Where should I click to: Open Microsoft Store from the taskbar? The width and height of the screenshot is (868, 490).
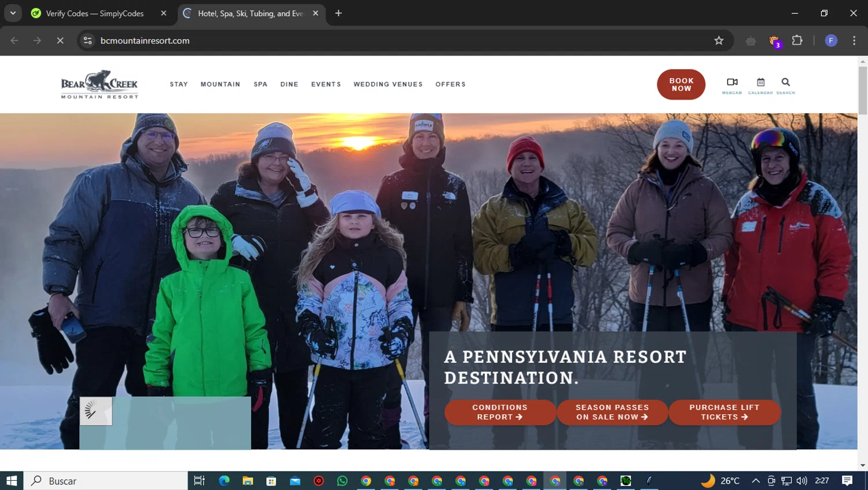271,481
